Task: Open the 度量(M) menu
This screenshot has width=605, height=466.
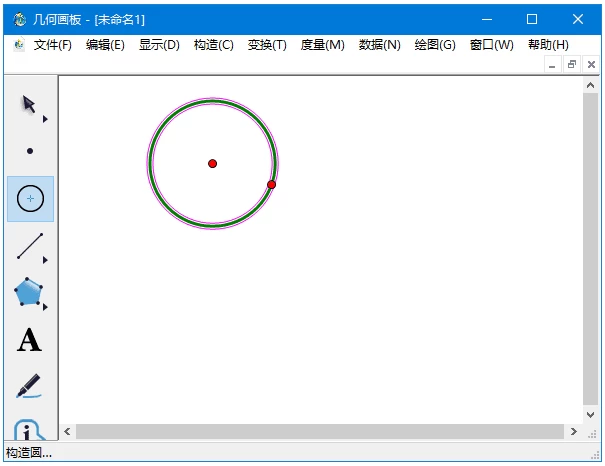Action: tap(322, 45)
